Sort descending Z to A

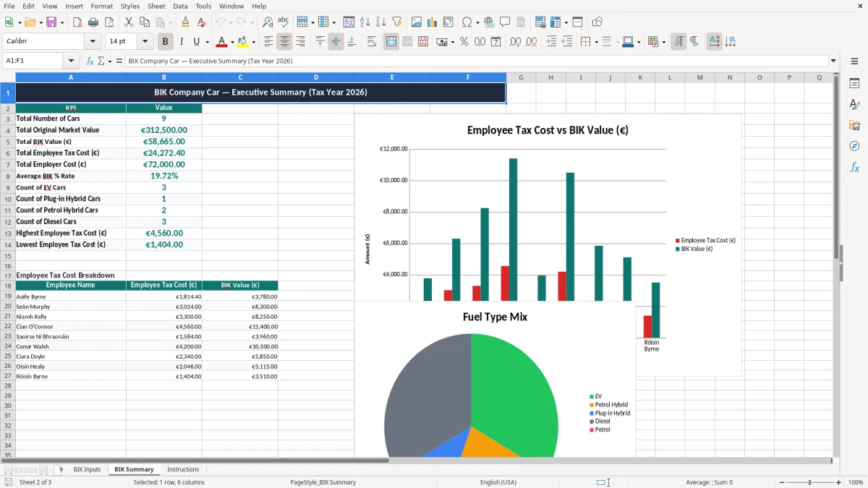(x=381, y=22)
